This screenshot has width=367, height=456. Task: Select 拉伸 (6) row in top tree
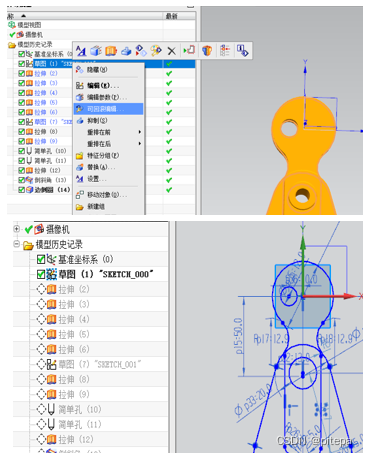[46, 112]
